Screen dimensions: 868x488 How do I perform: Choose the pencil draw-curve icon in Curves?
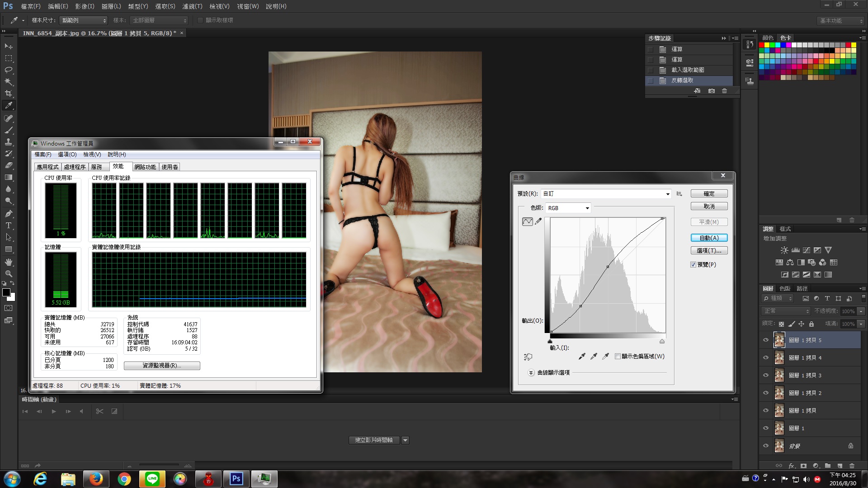click(538, 221)
